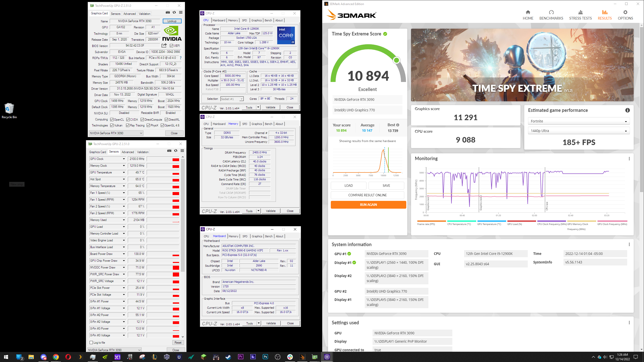Viewport: 644px width, 362px height.
Task: Open hamburger menu in GPU-Z Graphics Card window
Action: 181,12
